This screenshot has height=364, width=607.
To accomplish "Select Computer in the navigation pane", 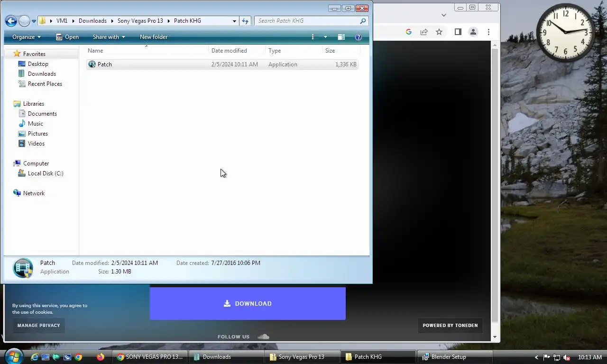I will tap(31, 164).
